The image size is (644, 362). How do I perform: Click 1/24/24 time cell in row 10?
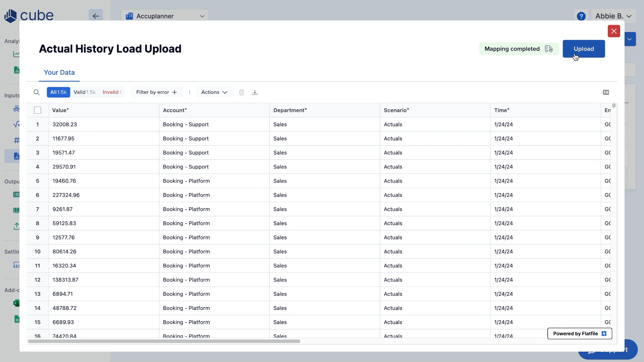pos(545,251)
